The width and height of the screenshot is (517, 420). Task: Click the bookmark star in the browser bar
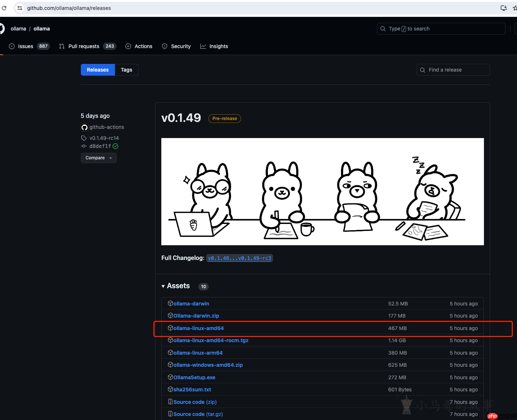(514, 8)
